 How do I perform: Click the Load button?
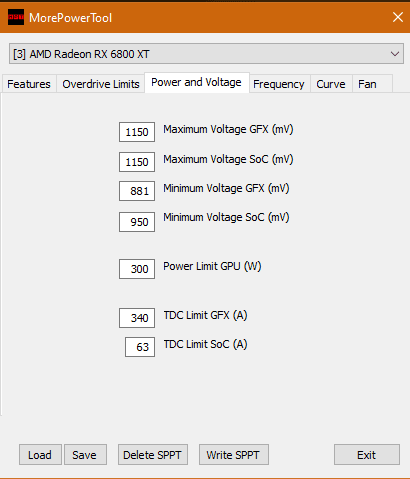(40, 455)
